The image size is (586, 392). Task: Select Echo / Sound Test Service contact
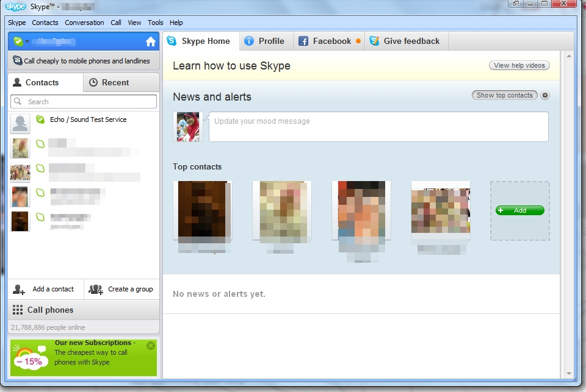click(84, 124)
